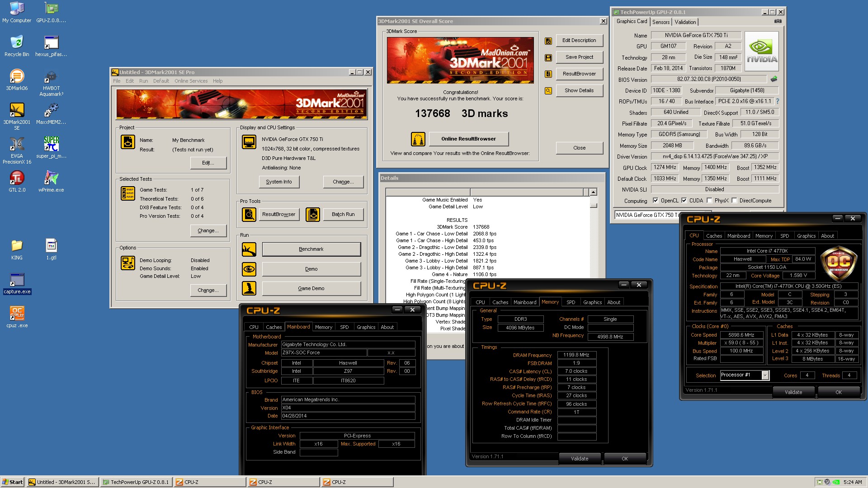The image size is (868, 488).
Task: Click the Details scrollbar thumb
Action: pyautogui.click(x=594, y=205)
